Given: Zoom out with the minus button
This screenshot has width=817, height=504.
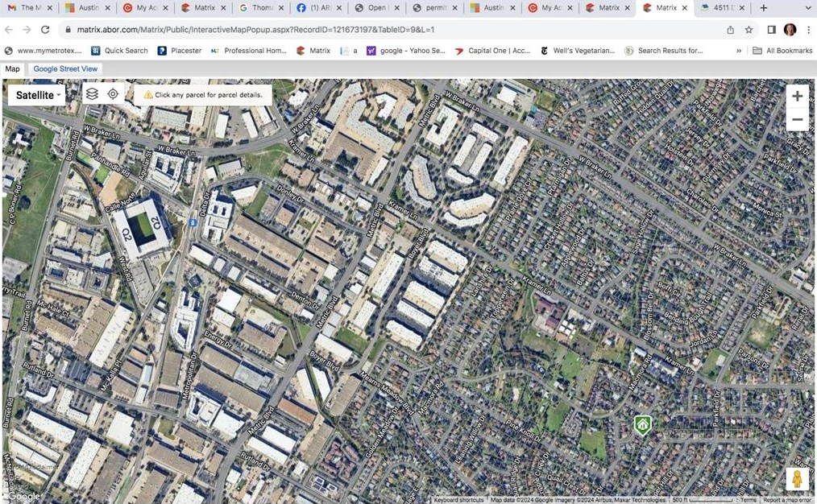Looking at the screenshot, I should [x=797, y=120].
